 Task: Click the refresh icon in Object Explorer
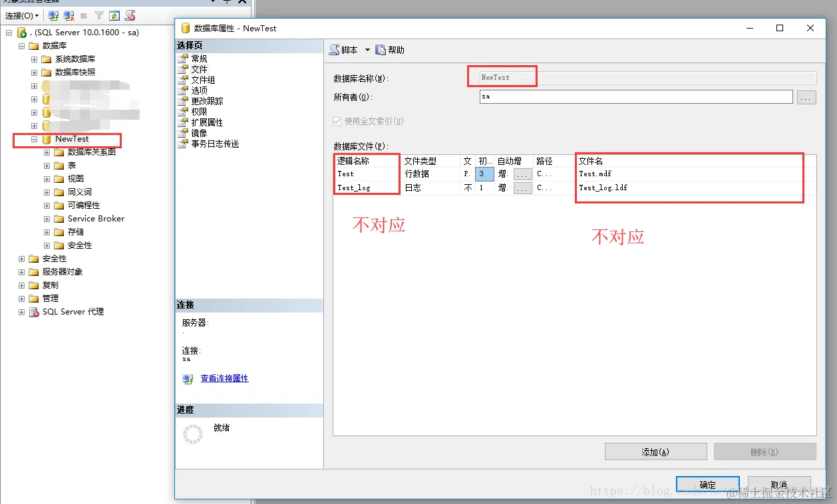click(x=114, y=15)
